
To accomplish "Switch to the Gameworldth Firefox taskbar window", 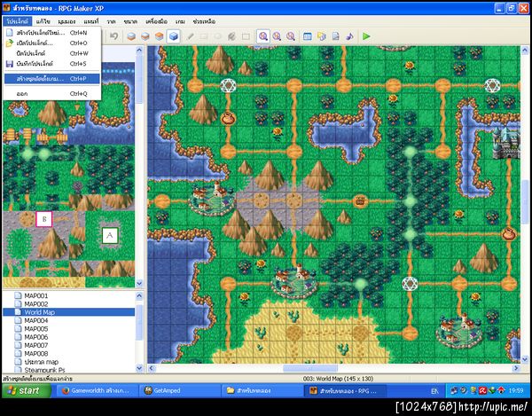I will click(x=98, y=390).
